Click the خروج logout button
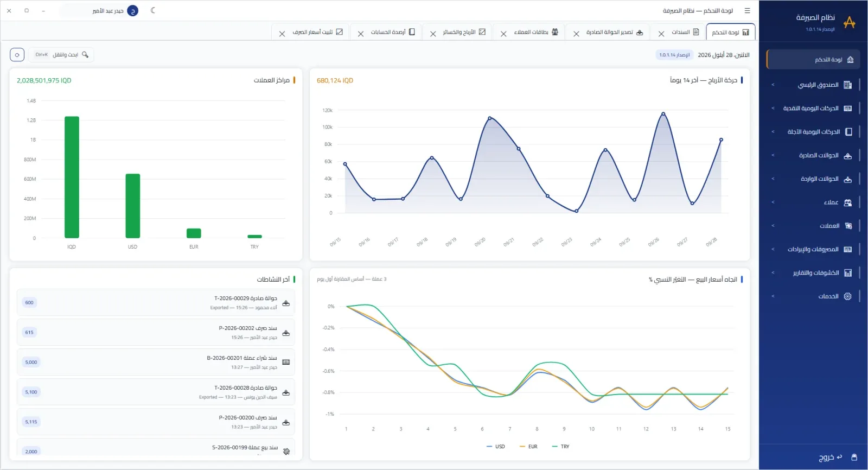Image resolution: width=868 pixels, height=470 pixels. 830,457
